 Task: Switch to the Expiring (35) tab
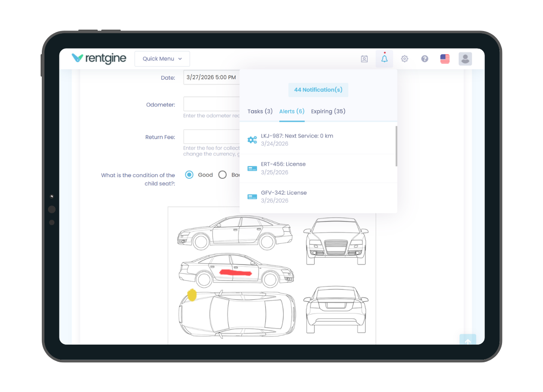click(x=328, y=112)
